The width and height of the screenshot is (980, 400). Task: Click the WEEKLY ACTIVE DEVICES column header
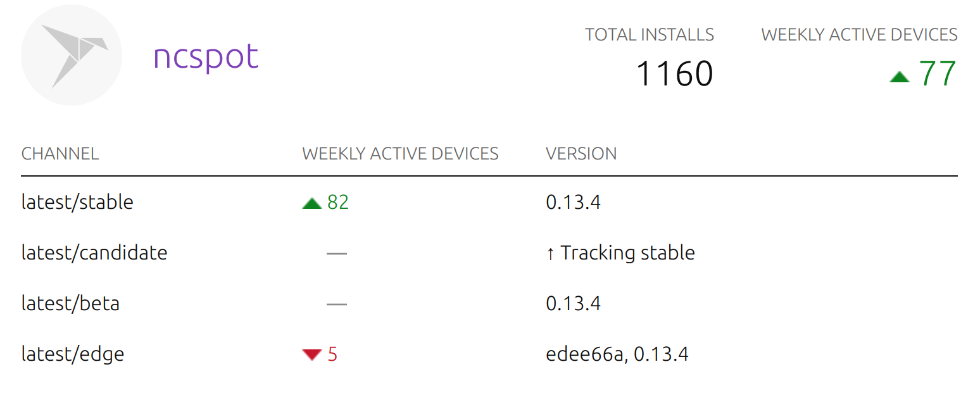click(400, 154)
